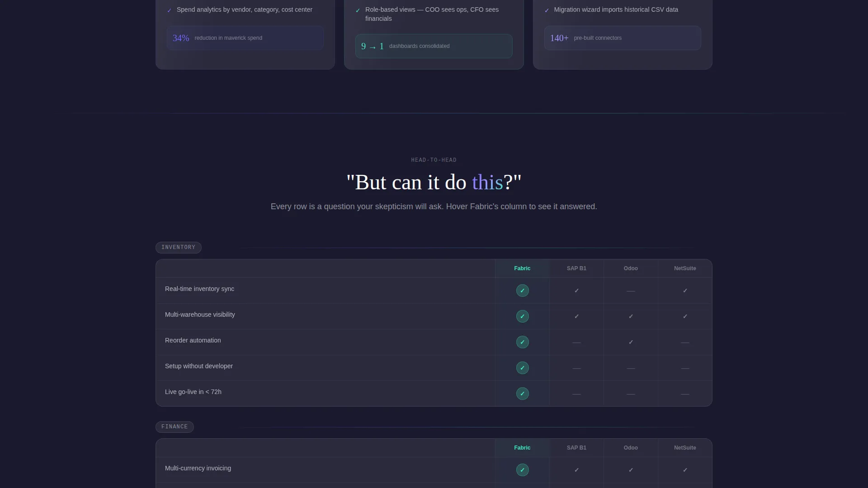Click 'Role-based views' bullet text
The height and width of the screenshot is (488, 868).
(432, 14)
